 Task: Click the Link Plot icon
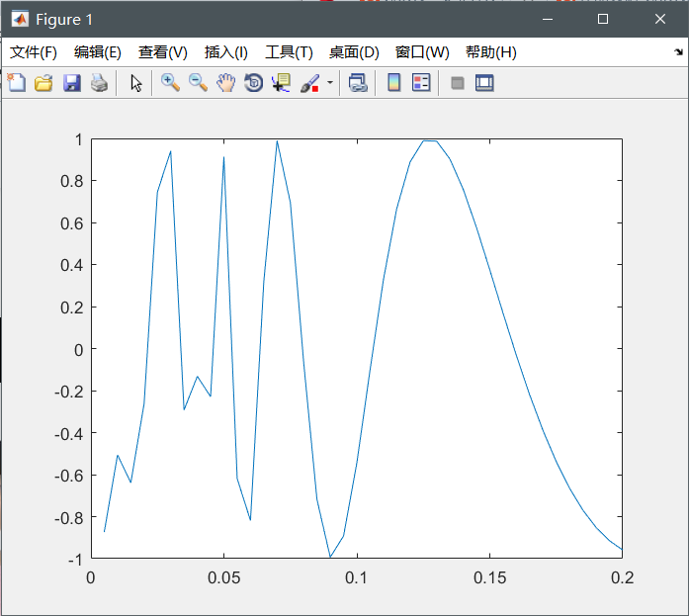[358, 83]
